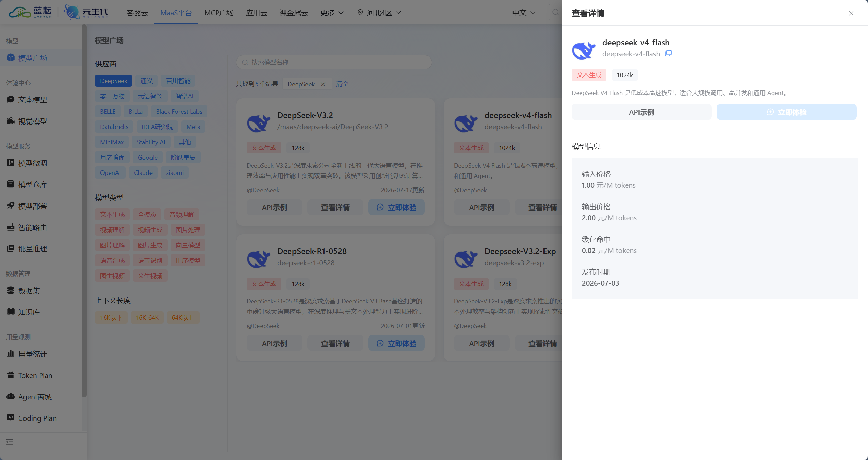
Task: Toggle the Black Forest Labs supplier filter
Action: tap(179, 111)
